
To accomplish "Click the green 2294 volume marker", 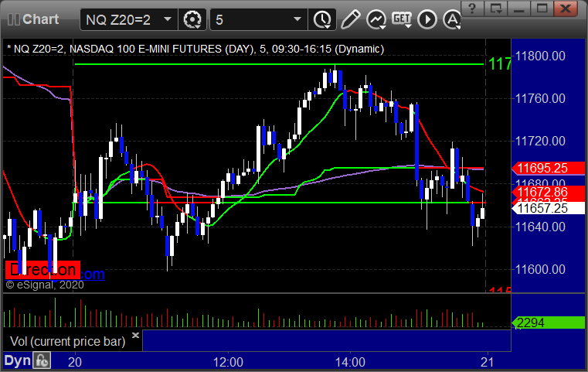I will 549,323.
